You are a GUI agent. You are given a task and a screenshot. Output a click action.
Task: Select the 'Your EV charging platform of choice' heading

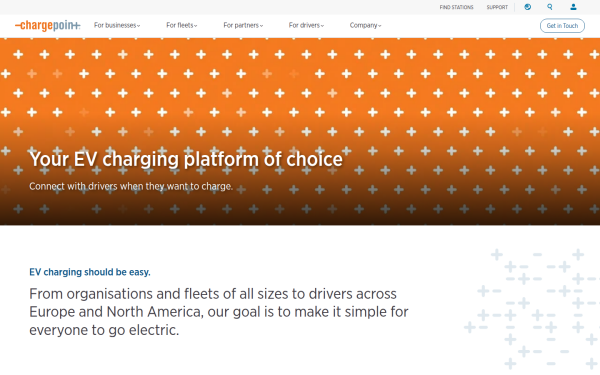coord(186,159)
